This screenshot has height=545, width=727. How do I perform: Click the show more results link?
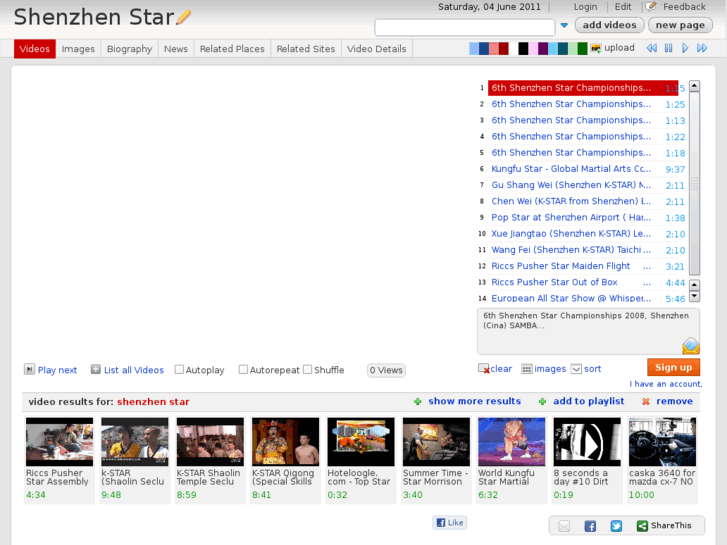pyautogui.click(x=474, y=401)
